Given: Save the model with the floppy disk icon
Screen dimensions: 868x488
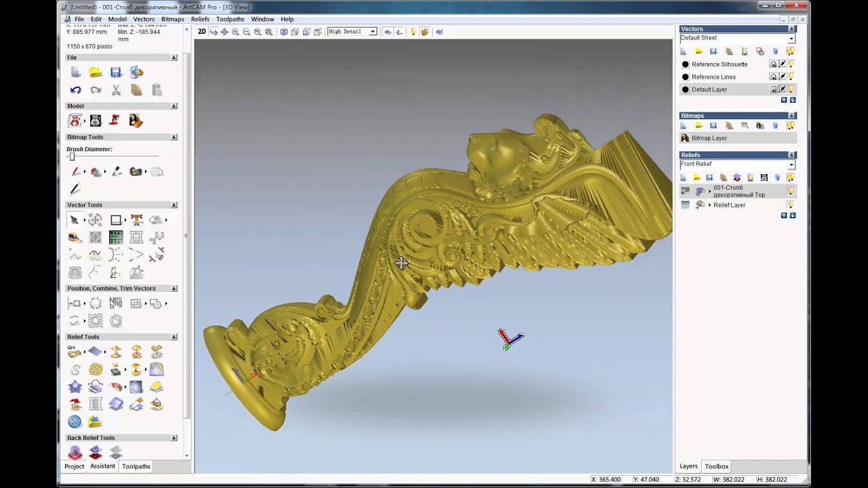Looking at the screenshot, I should tap(116, 73).
